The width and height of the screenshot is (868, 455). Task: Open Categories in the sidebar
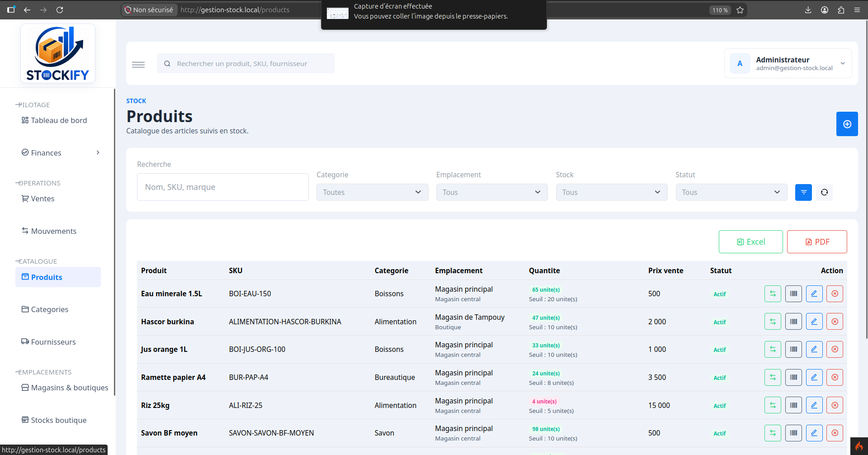(45, 309)
